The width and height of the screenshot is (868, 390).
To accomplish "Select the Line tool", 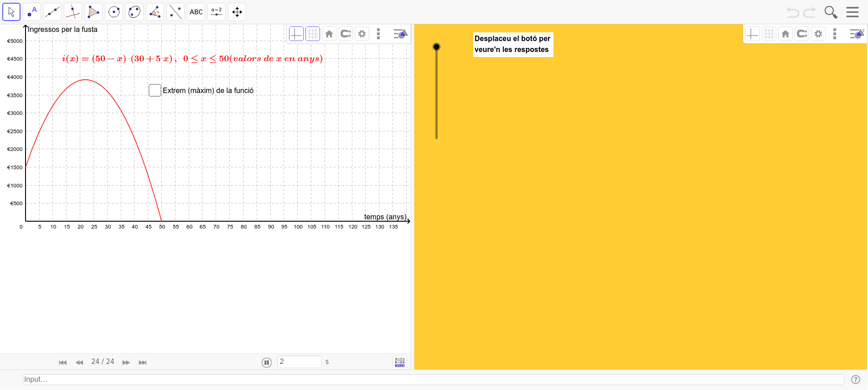I will [x=52, y=12].
